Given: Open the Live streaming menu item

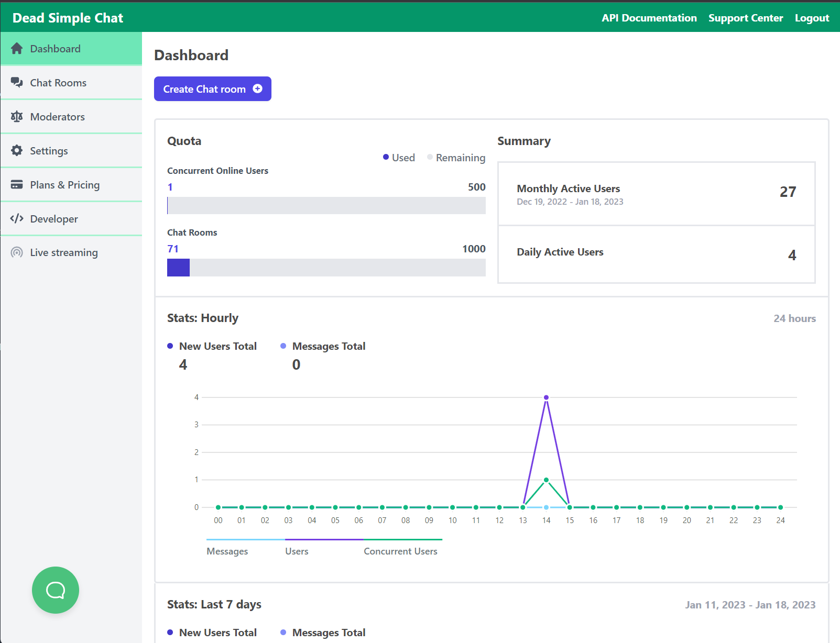Looking at the screenshot, I should [64, 252].
